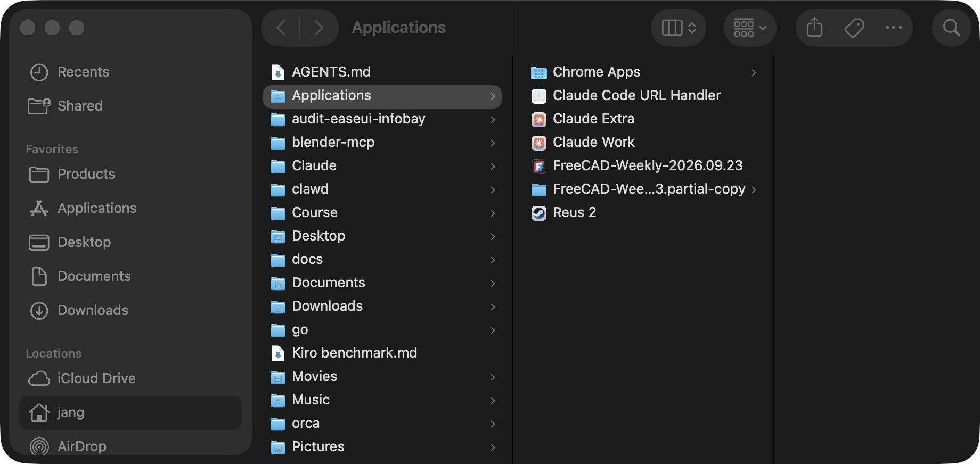Click the Share toolbar icon
Viewport: 980px width, 464px height.
click(814, 28)
